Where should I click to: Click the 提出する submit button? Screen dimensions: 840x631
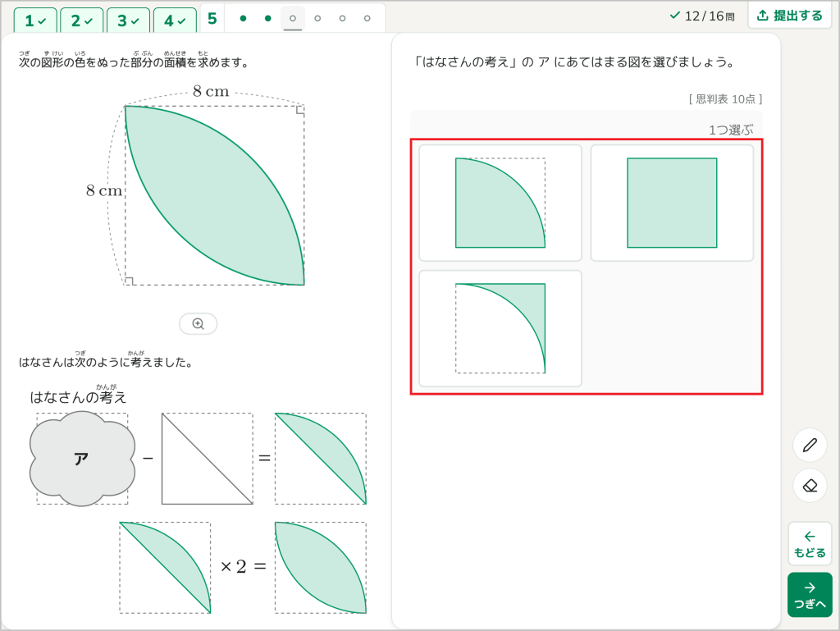[790, 16]
